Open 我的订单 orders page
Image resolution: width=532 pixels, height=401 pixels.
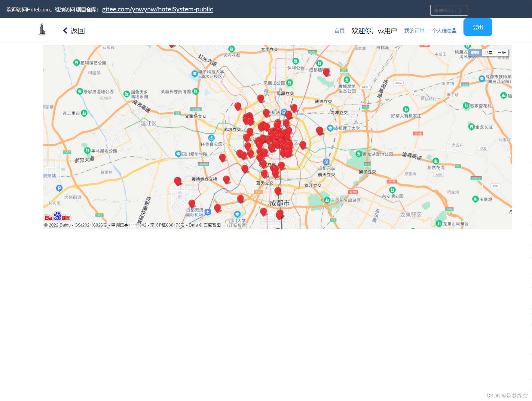point(414,31)
